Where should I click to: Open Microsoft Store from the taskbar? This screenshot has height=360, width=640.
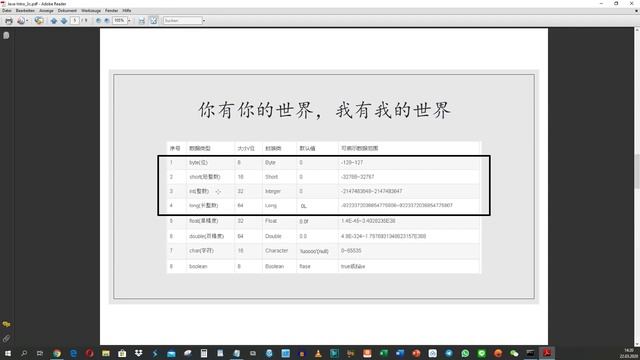[122, 353]
